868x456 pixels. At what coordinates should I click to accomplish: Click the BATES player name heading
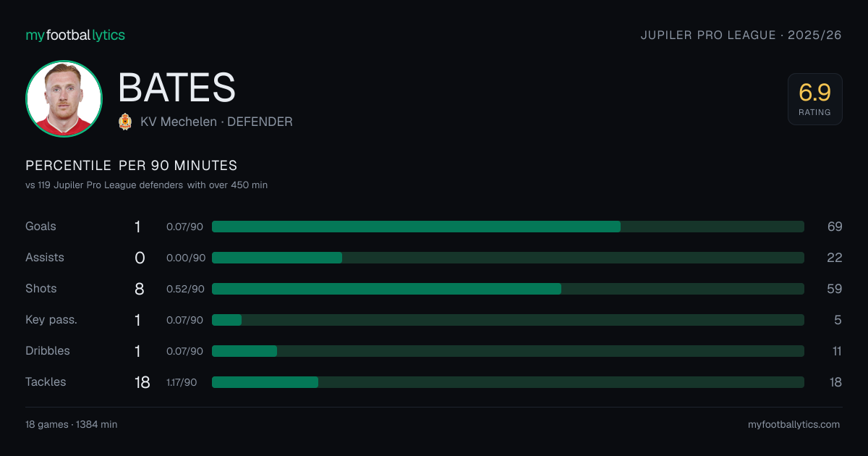(x=177, y=88)
